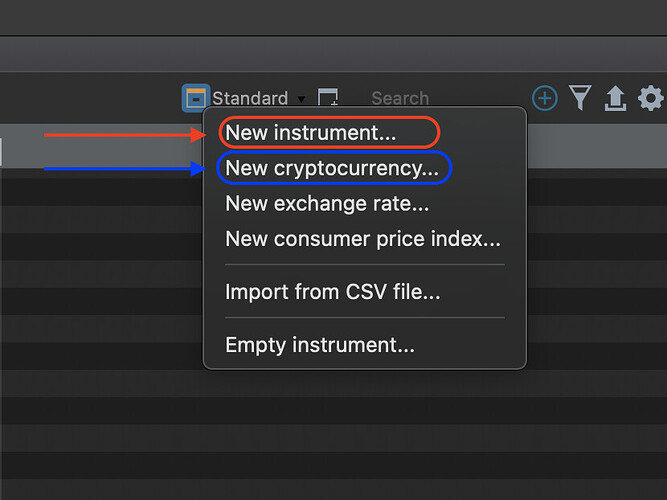Click the upward arrow export icon
This screenshot has width=667, height=500.
pos(615,98)
